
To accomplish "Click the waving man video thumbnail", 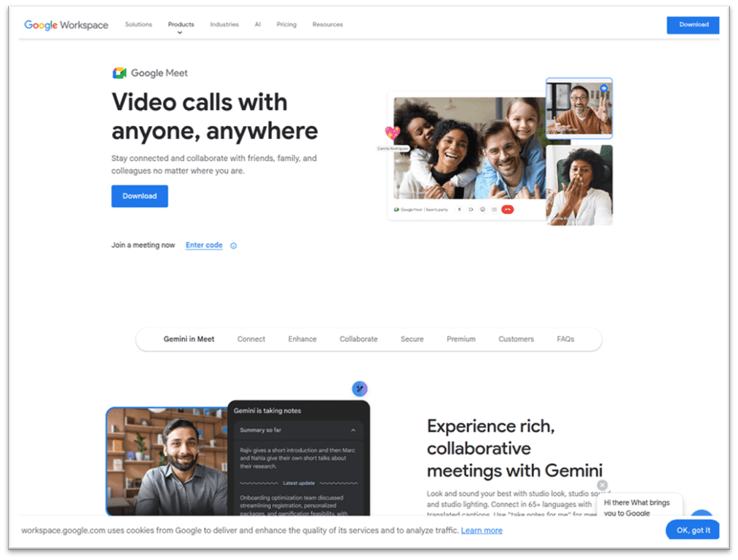I will [579, 109].
